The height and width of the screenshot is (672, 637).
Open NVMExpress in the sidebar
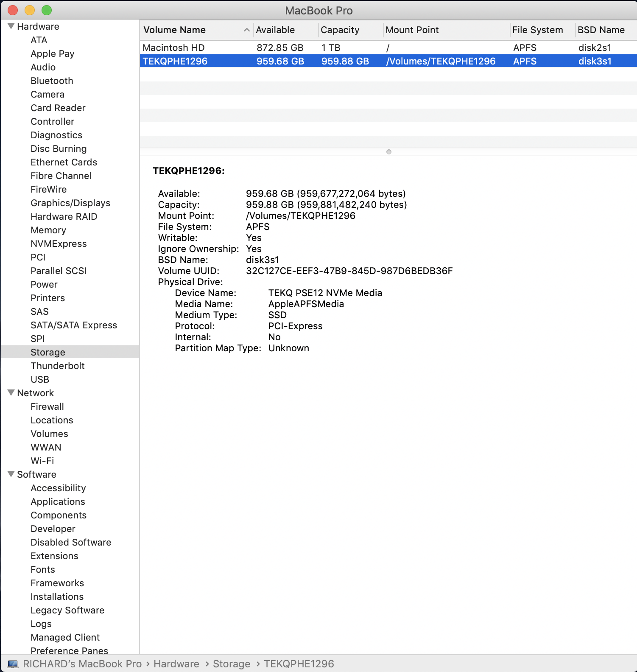coord(59,244)
